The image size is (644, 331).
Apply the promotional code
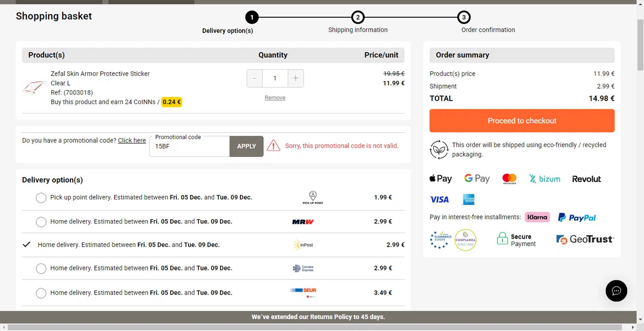tap(246, 146)
